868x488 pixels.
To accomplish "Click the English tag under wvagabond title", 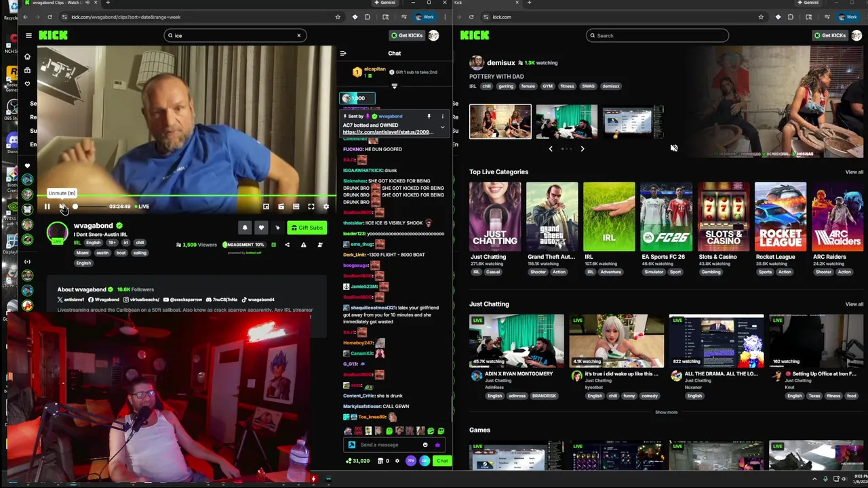I will (x=93, y=243).
